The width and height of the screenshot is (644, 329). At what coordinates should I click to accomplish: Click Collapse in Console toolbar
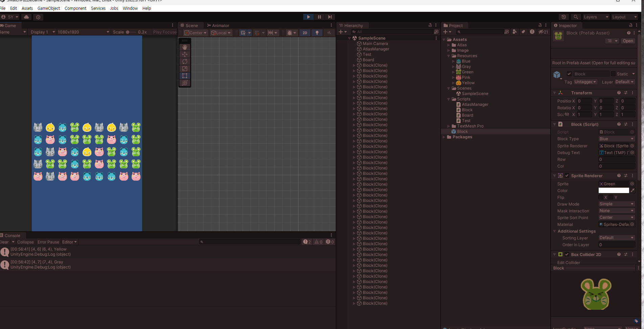pyautogui.click(x=25, y=242)
